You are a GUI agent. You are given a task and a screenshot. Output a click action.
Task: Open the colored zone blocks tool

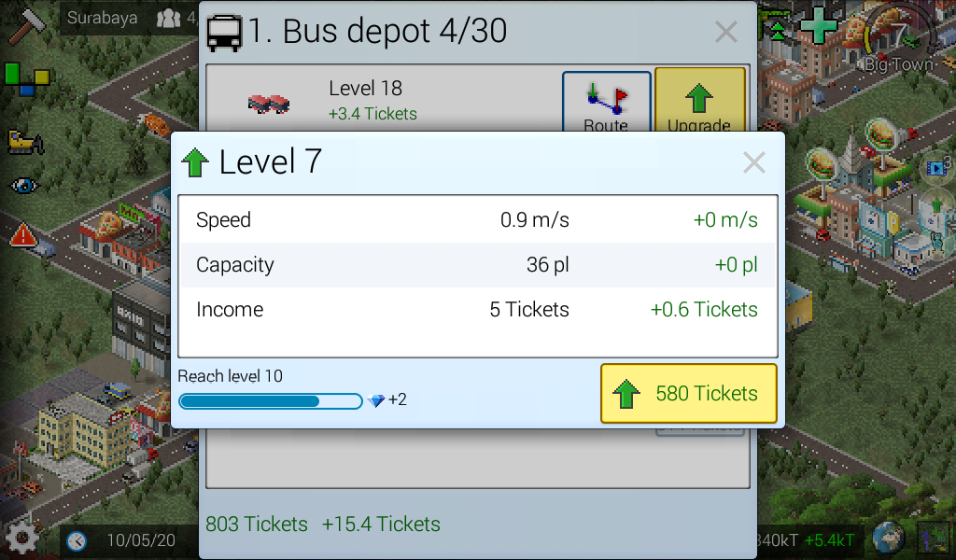pos(27,79)
